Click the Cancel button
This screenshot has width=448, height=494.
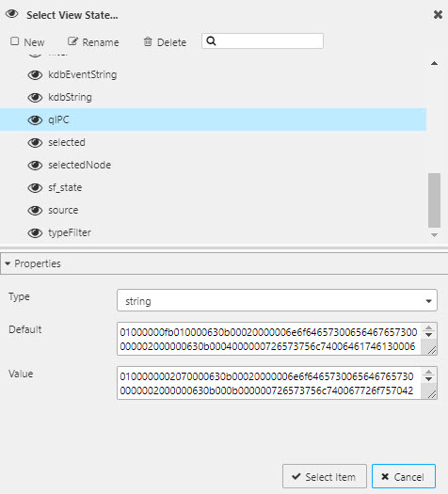coord(404,476)
